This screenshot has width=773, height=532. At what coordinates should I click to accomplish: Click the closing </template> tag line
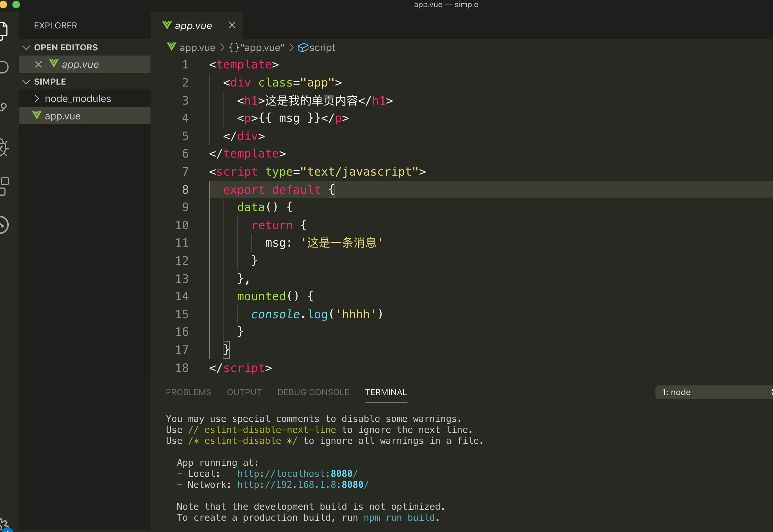(x=247, y=154)
